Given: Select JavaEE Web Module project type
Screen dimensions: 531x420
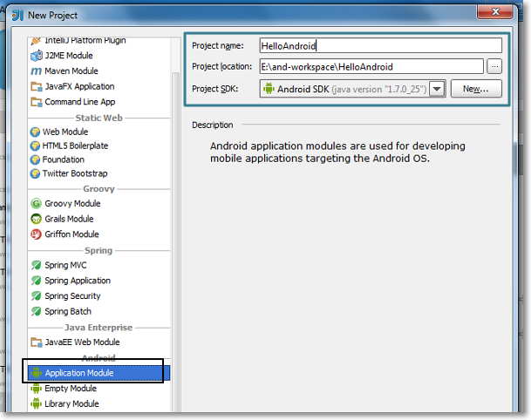Looking at the screenshot, I should pos(82,342).
